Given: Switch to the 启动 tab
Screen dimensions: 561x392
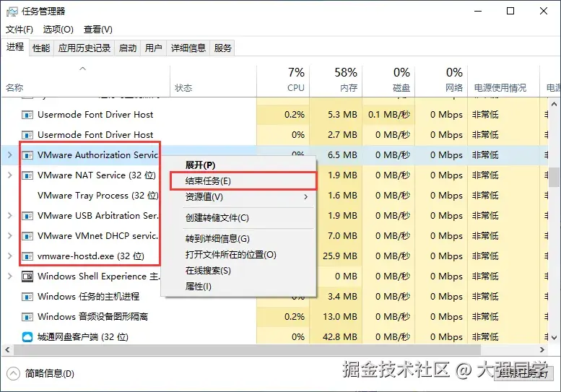Looking at the screenshot, I should [x=128, y=48].
